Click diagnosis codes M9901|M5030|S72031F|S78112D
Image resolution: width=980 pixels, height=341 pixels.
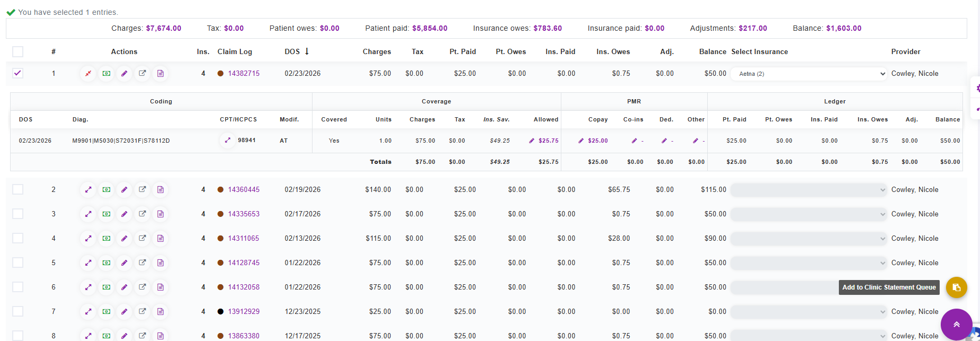click(121, 141)
